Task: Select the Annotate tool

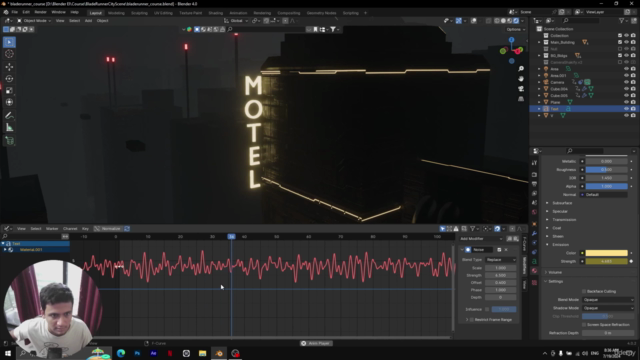Action: pyautogui.click(x=9, y=116)
